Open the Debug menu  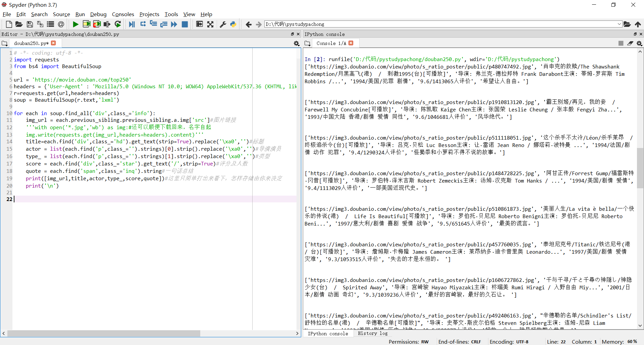click(x=98, y=14)
